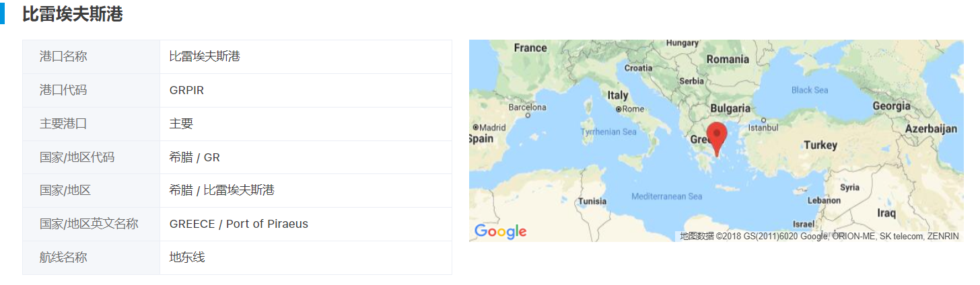This screenshot has width=980, height=285.
Task: Click the 比雷埃夫斯港 page heading
Action: click(73, 14)
